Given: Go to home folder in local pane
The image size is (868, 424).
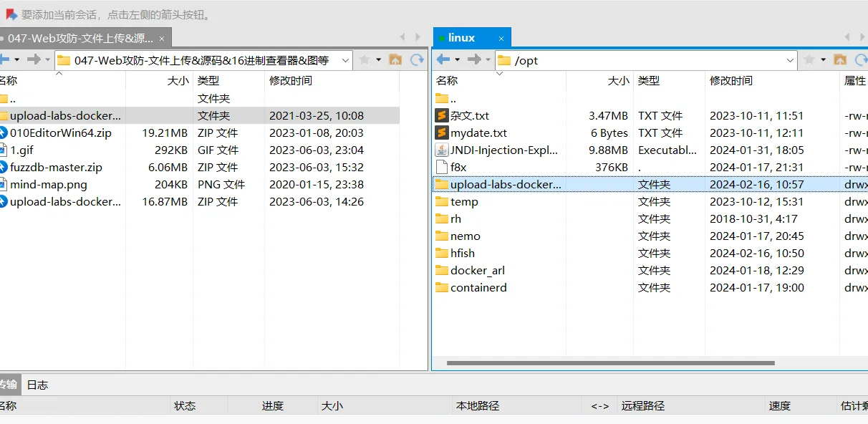Looking at the screenshot, I should [395, 59].
